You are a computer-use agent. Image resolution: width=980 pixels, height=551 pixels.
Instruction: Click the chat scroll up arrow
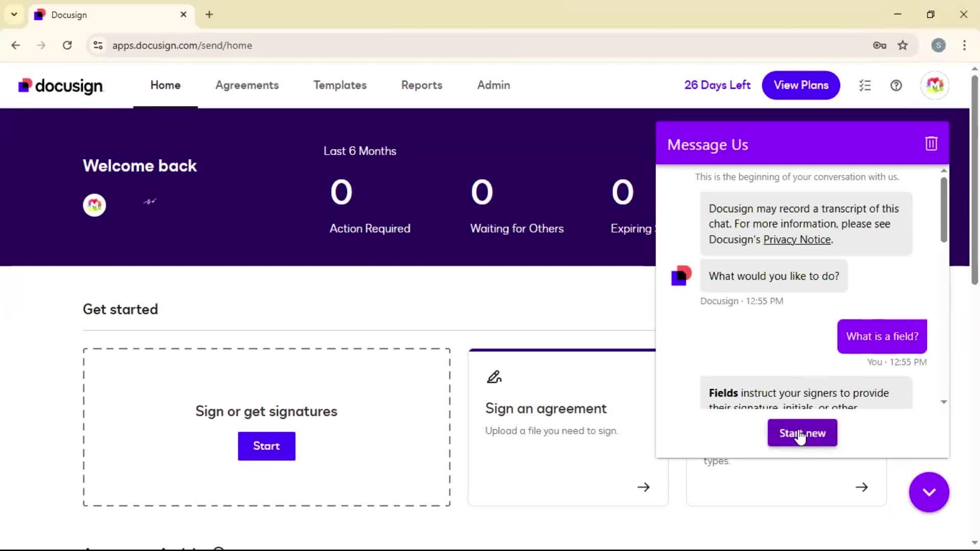pos(944,170)
